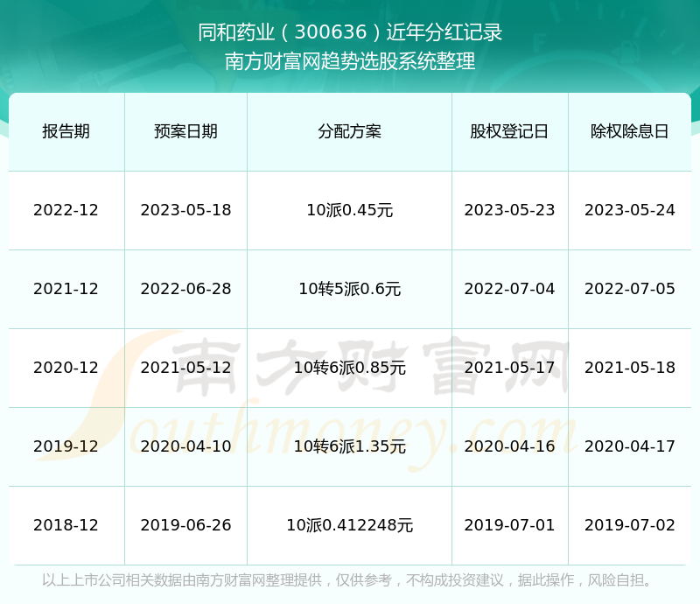This screenshot has width=700, height=604.
Task: Select ex-dividend date 2022-07-05
Action: point(629,289)
